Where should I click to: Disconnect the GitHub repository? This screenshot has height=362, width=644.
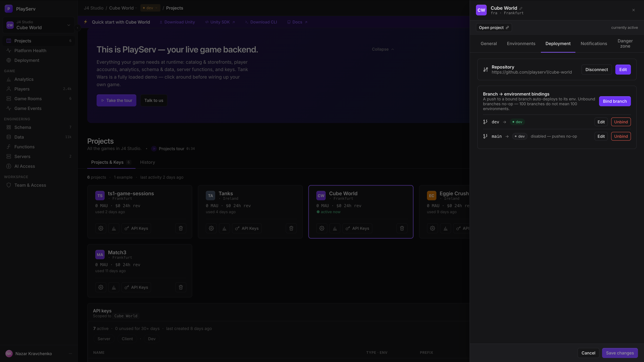click(x=597, y=69)
